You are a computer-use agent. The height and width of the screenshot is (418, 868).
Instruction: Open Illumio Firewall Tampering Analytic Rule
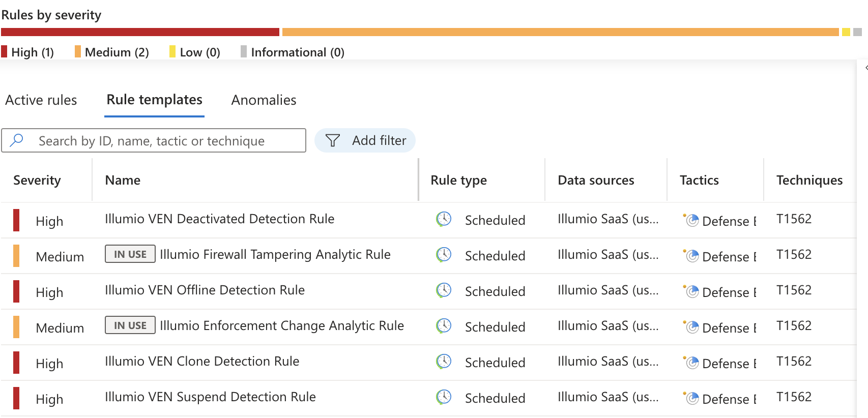[x=275, y=254]
